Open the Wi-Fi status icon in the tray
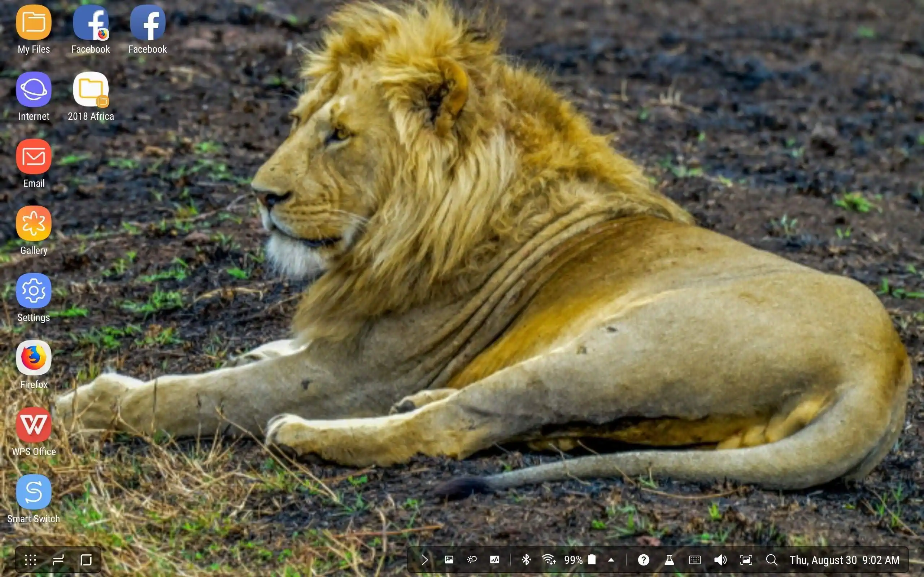 (550, 560)
